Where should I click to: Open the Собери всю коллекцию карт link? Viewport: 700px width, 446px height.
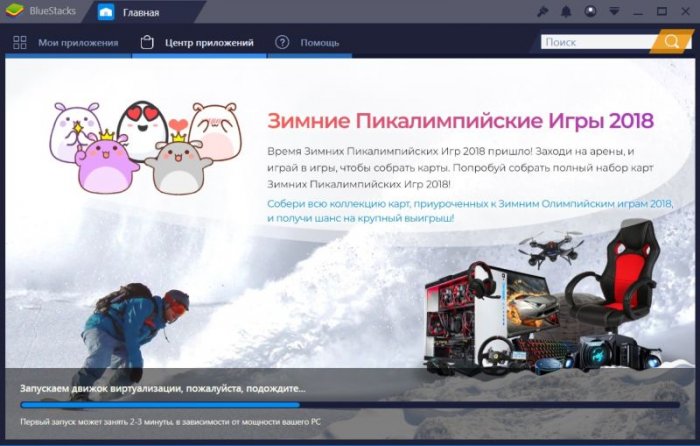click(470, 211)
